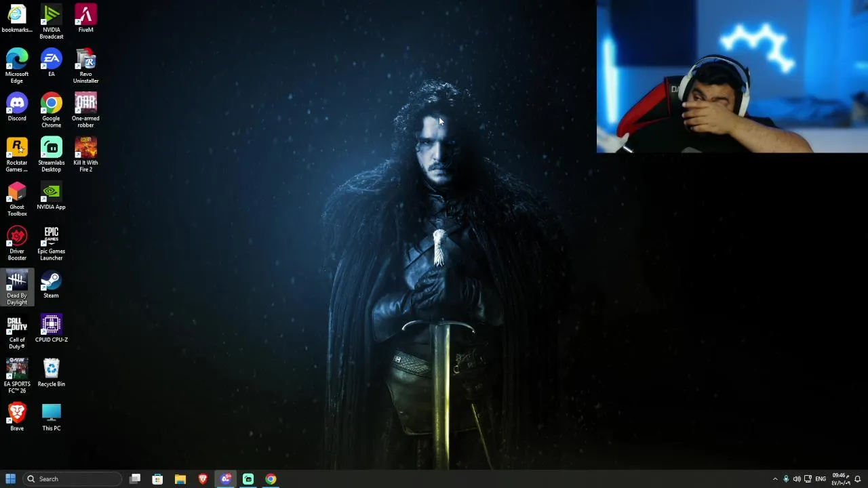
Task: Open Microsoft Store from the taskbar
Action: pyautogui.click(x=157, y=479)
